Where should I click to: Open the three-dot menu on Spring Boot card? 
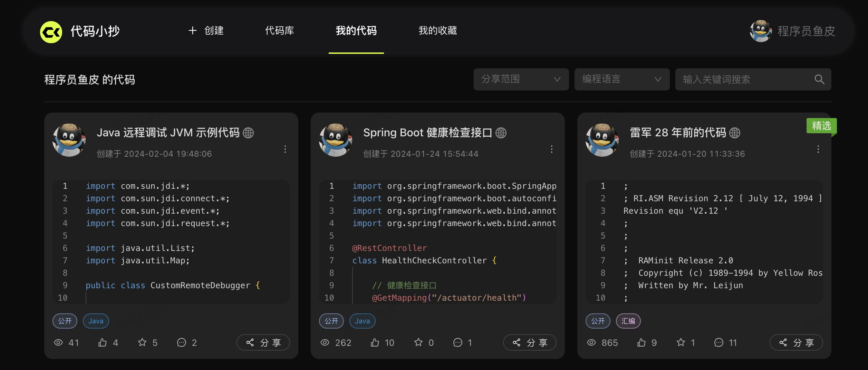(551, 149)
